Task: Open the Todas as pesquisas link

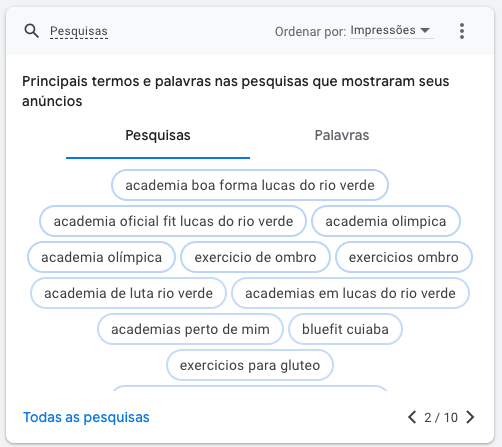Action: tap(86, 417)
